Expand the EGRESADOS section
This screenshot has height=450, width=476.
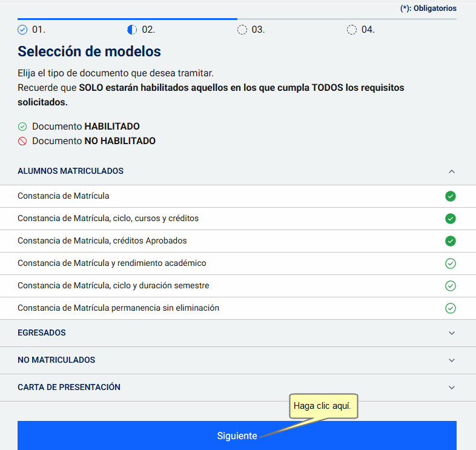point(451,333)
